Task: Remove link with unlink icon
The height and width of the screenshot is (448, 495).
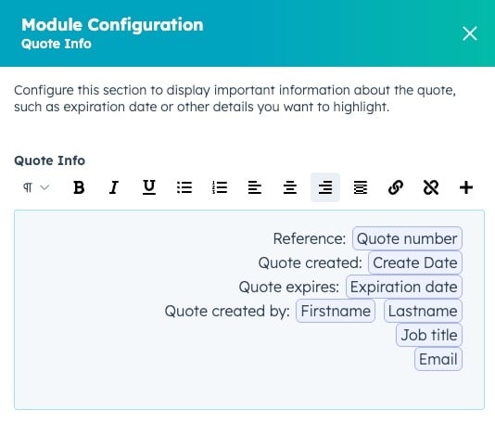Action: click(431, 187)
